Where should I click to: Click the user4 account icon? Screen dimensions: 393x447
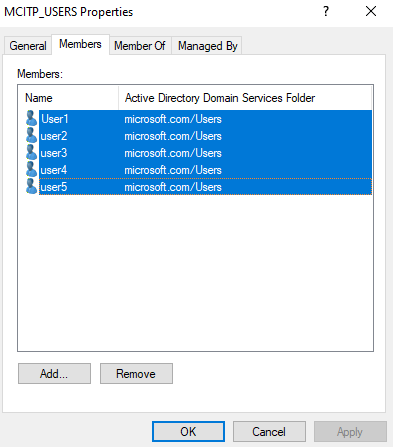pyautogui.click(x=32, y=170)
